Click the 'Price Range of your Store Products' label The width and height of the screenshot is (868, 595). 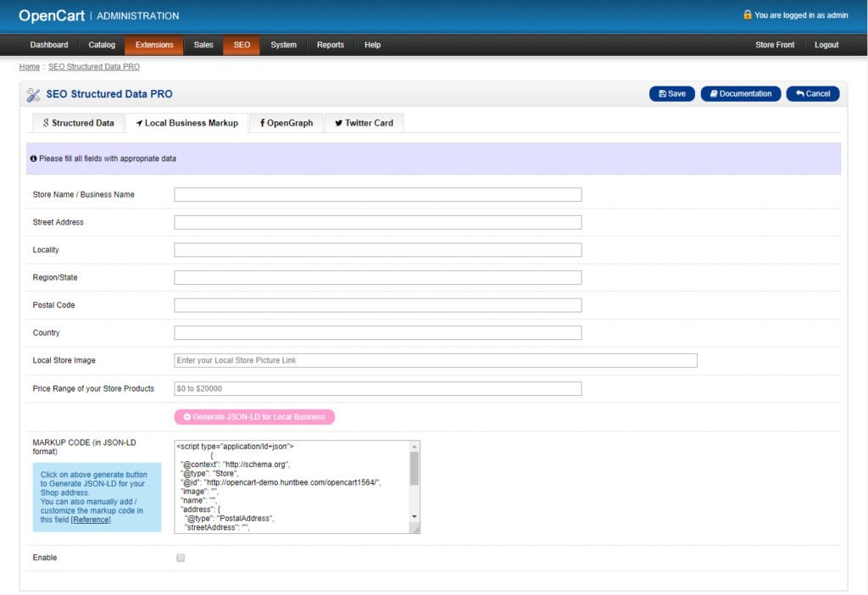93,388
